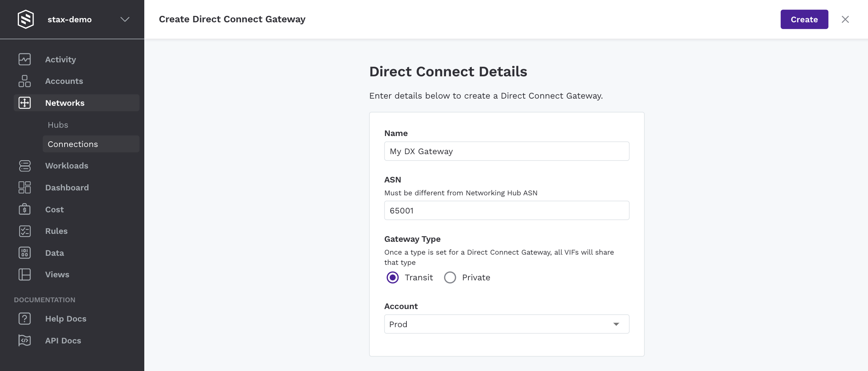Screen dimensions: 868x371
Task: Click the Data binary icon
Action: coord(25,253)
